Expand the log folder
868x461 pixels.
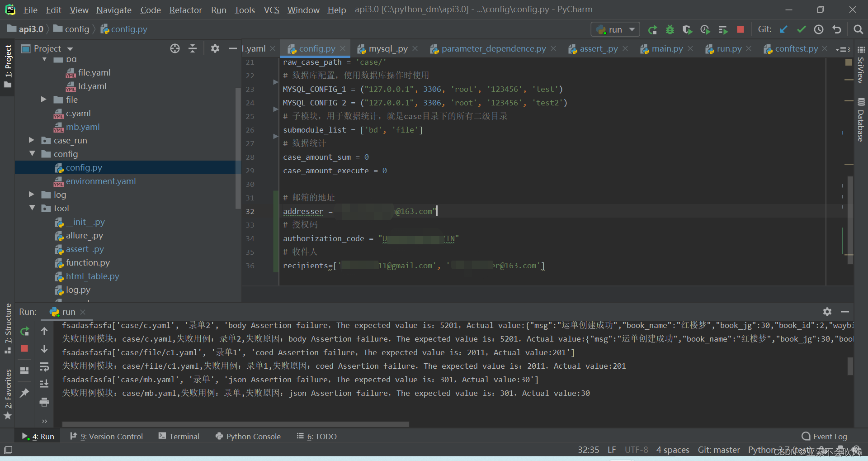(32, 195)
